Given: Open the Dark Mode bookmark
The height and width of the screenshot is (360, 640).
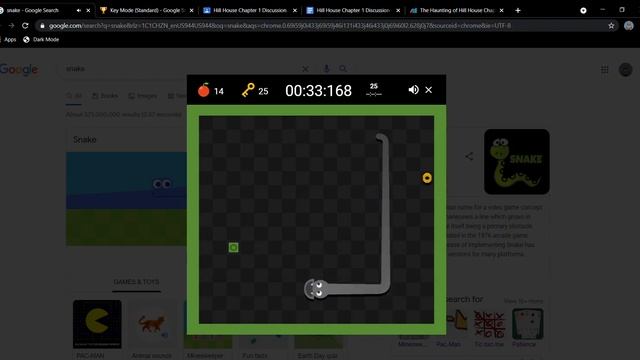Looking at the screenshot, I should click(x=41, y=40).
